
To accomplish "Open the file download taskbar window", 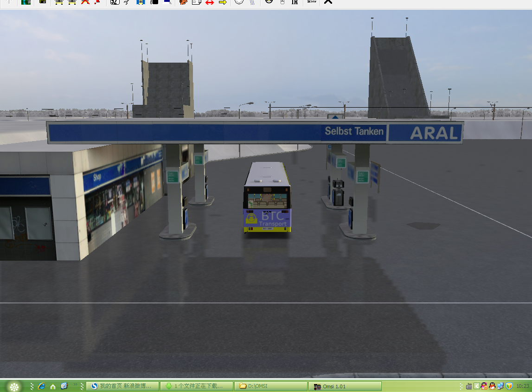I will click(197, 386).
